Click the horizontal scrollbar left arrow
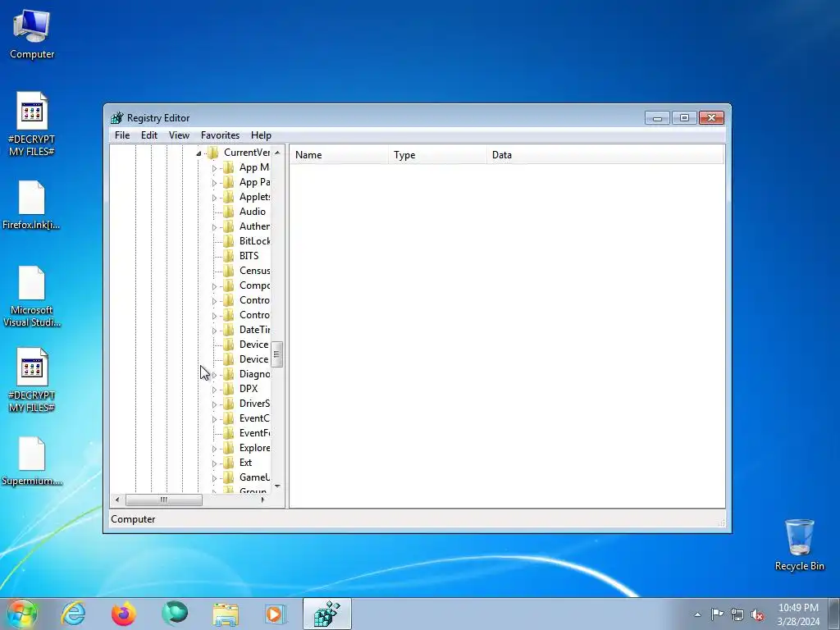840x630 pixels. [117, 500]
